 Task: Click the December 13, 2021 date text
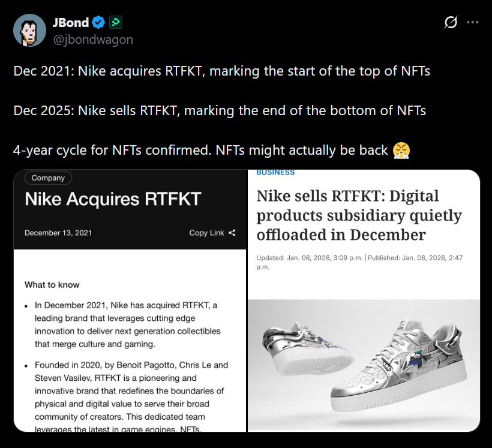tap(58, 233)
